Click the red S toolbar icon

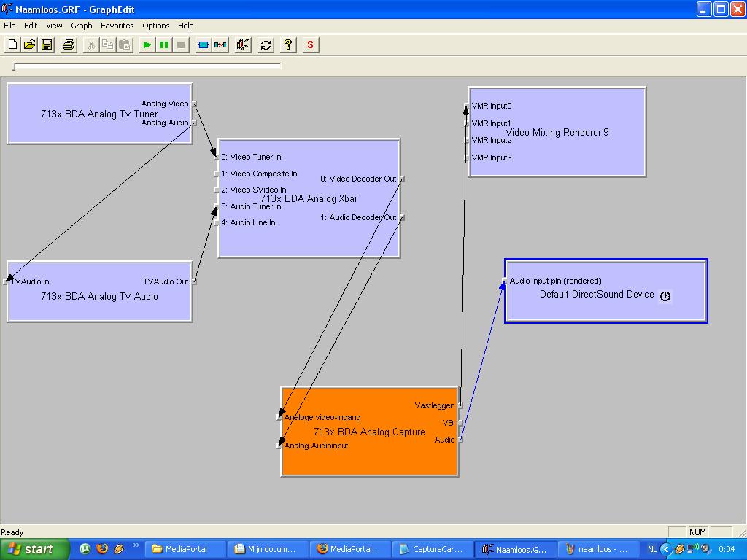tap(310, 45)
